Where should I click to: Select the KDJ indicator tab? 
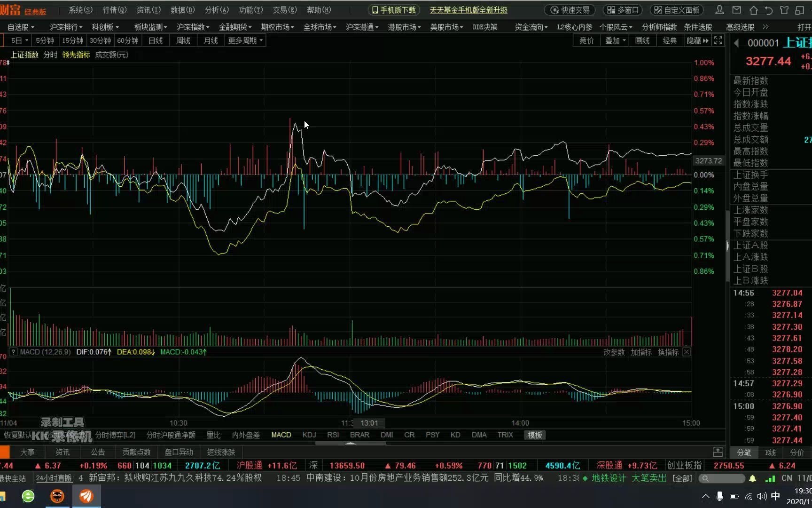(309, 435)
